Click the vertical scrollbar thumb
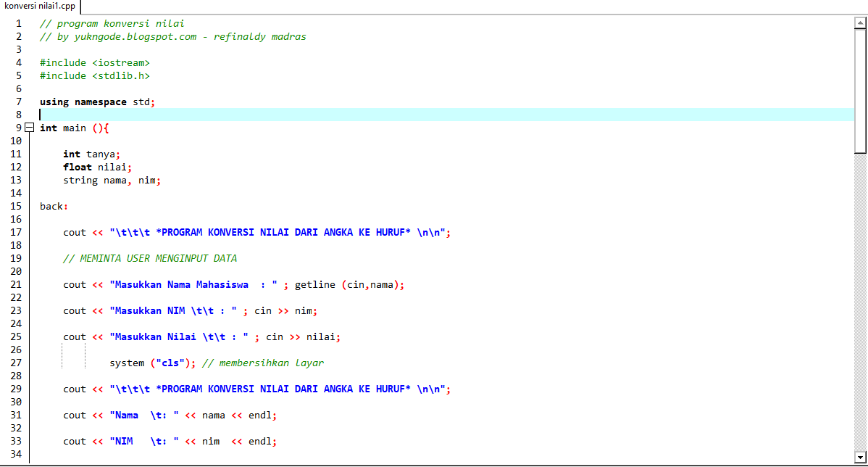The width and height of the screenshot is (868, 467). (860, 91)
